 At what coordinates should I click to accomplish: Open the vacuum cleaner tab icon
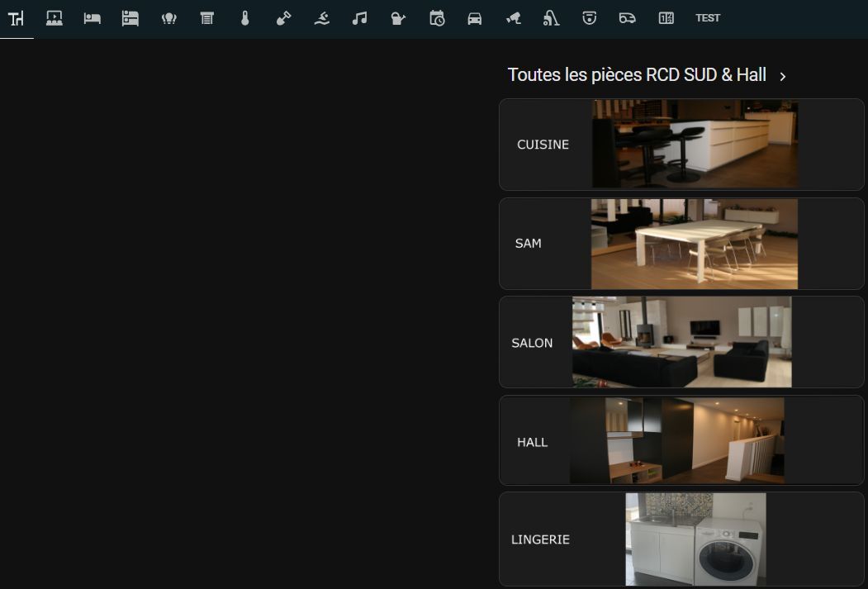click(552, 18)
